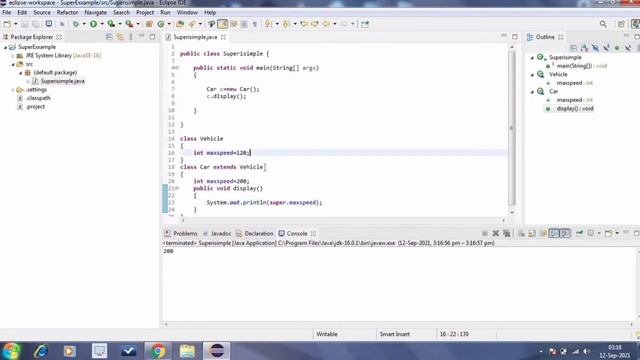Image resolution: width=640 pixels, height=360 pixels.
Task: Switch to the Declaration tab
Action: 254,233
